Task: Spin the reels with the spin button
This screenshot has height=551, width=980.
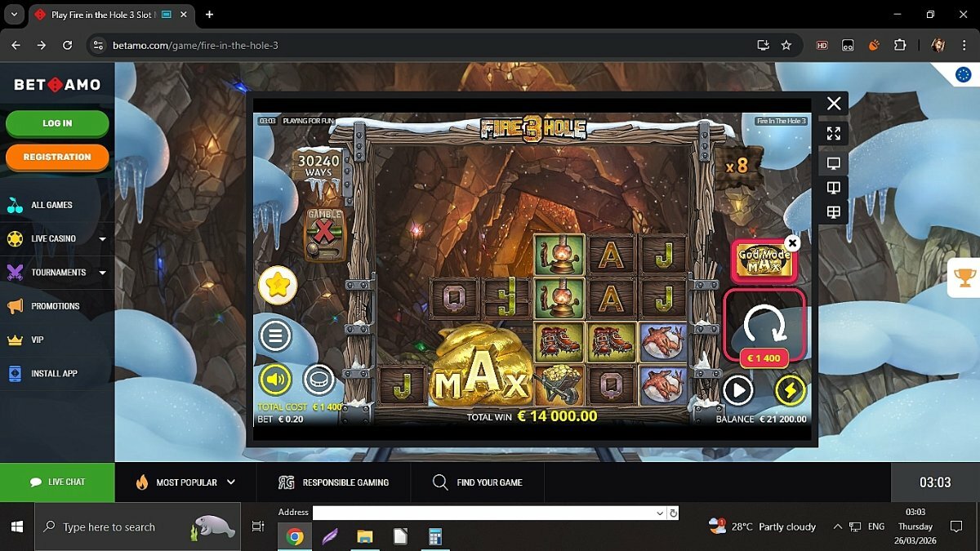Action: [x=764, y=325]
